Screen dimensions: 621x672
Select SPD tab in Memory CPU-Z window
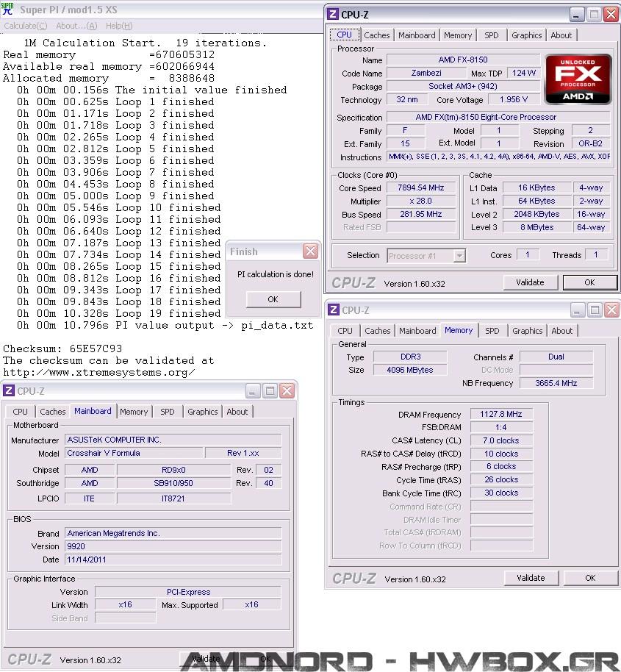[x=492, y=331]
